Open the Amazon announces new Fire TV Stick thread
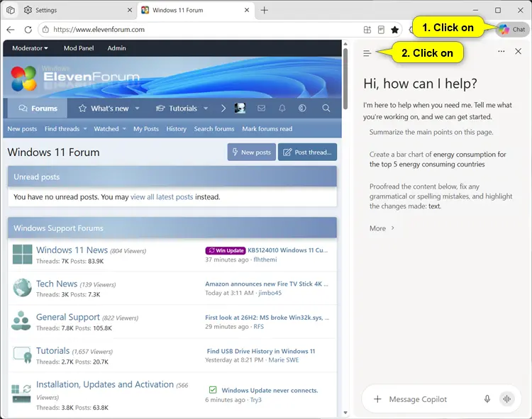This screenshot has height=419, width=532. point(267,284)
